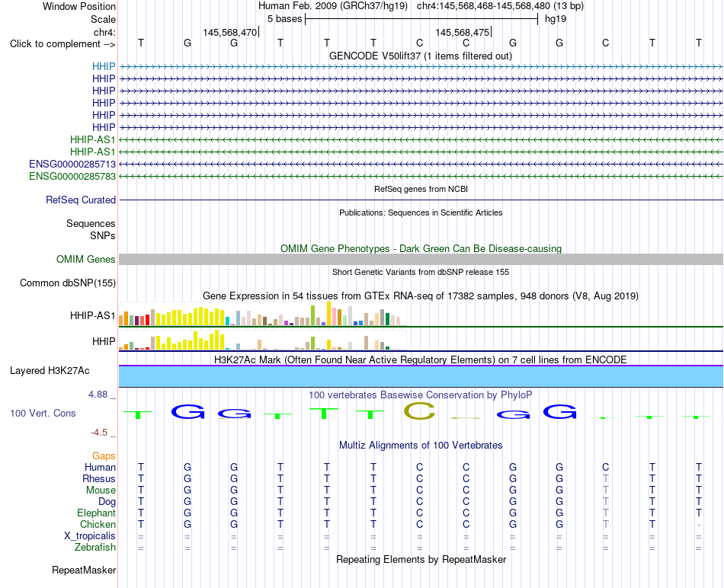
Task: Click the 'RefSeq genes from NCBI' title
Action: click(421, 189)
